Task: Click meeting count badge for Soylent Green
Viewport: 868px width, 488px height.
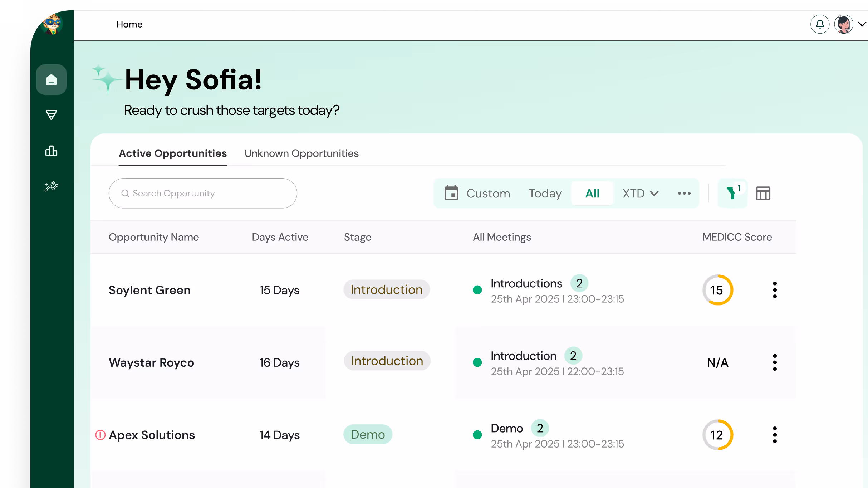Action: coord(579,283)
